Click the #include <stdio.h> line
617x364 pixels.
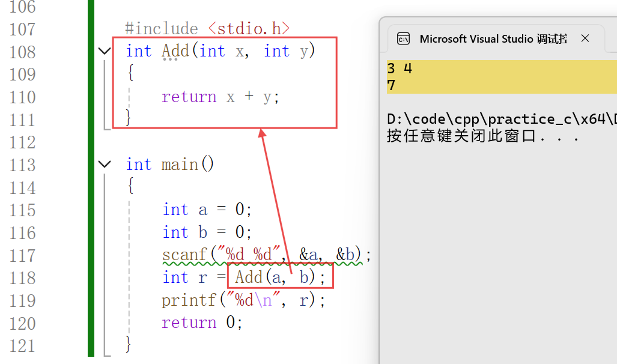click(207, 28)
